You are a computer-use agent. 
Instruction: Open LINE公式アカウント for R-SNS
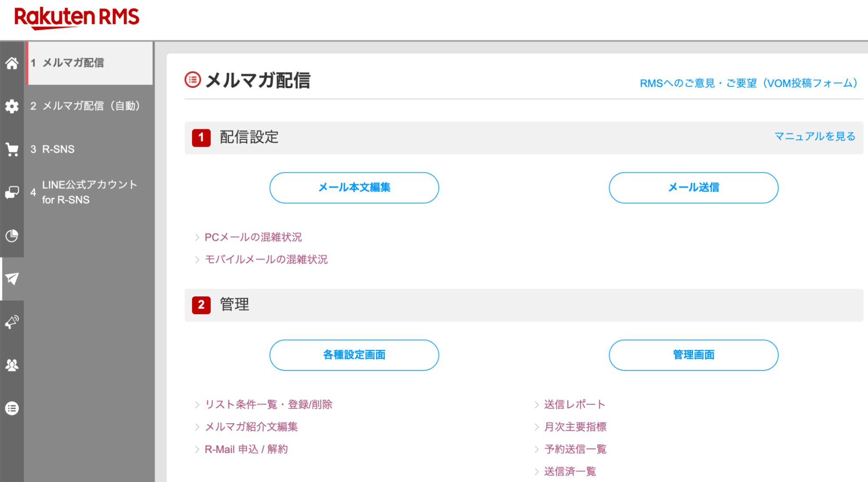pos(89,192)
